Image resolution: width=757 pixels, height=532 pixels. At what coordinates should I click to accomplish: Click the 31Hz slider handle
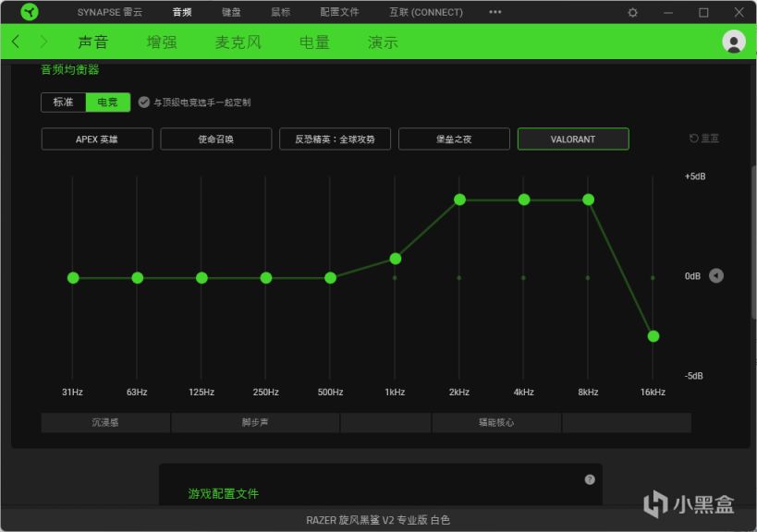point(73,278)
